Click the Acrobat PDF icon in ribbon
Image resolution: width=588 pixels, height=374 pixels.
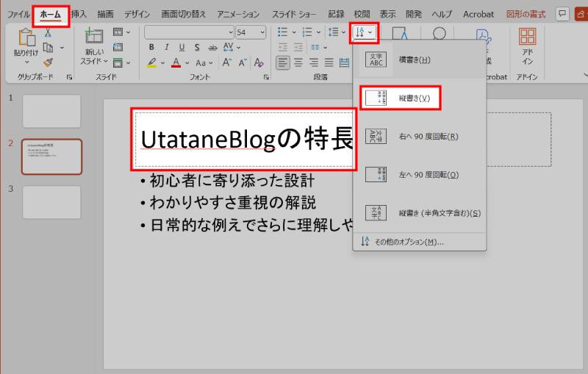coord(484,36)
